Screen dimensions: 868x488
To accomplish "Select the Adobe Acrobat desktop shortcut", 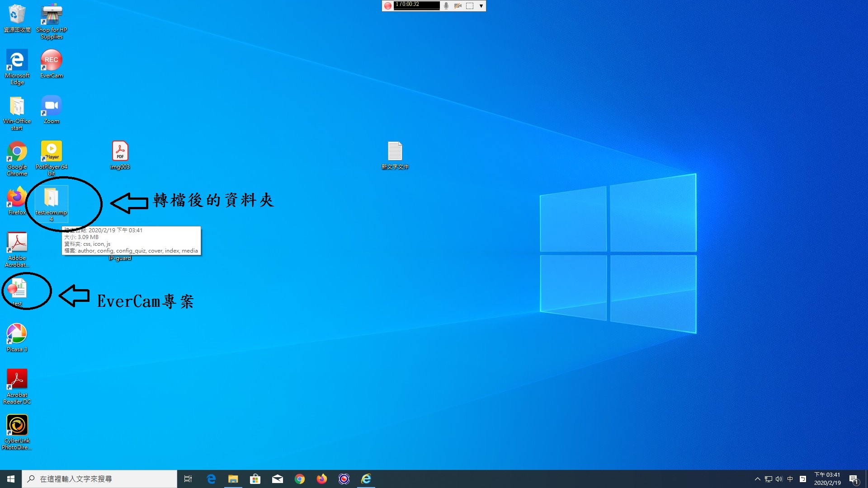I will point(17,249).
